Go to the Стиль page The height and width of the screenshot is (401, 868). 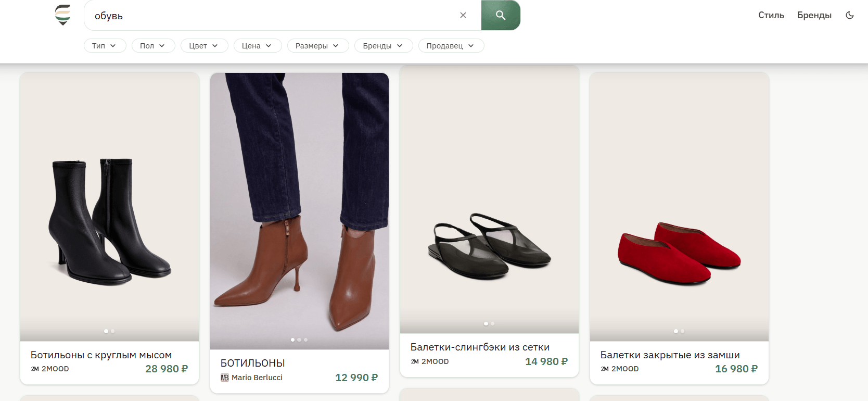771,15
